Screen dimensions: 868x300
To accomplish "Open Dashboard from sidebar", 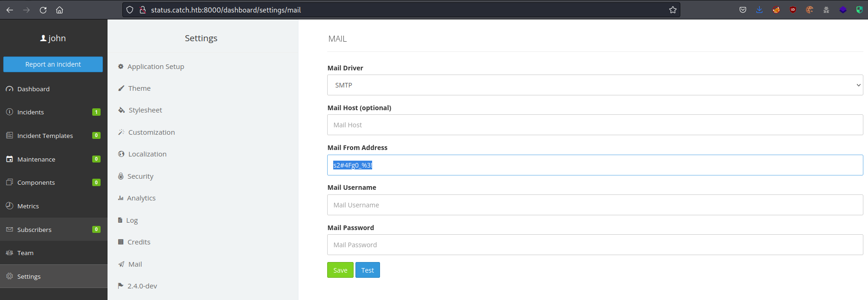I will pos(54,89).
